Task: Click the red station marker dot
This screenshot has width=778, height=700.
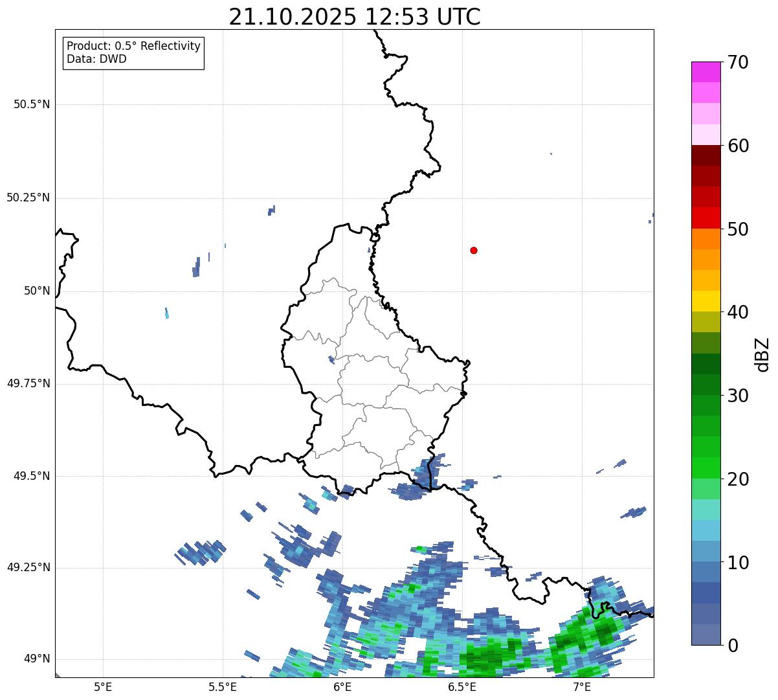Action: 474,250
